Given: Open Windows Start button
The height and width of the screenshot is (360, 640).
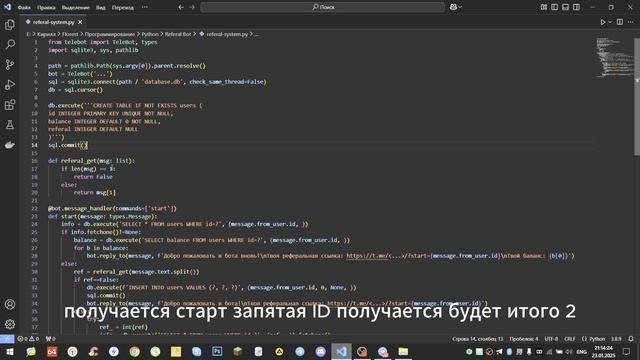Looking at the screenshot, I should tap(9, 351).
